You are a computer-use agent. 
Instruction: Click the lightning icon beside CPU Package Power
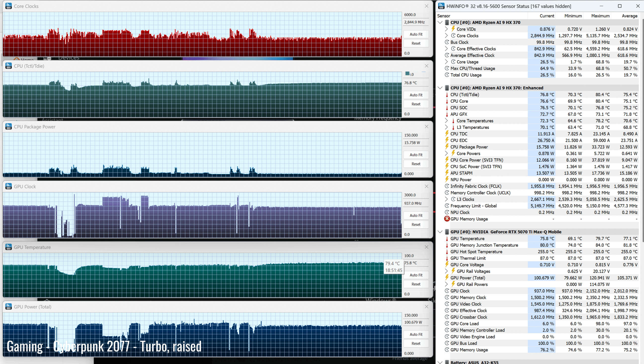point(447,147)
